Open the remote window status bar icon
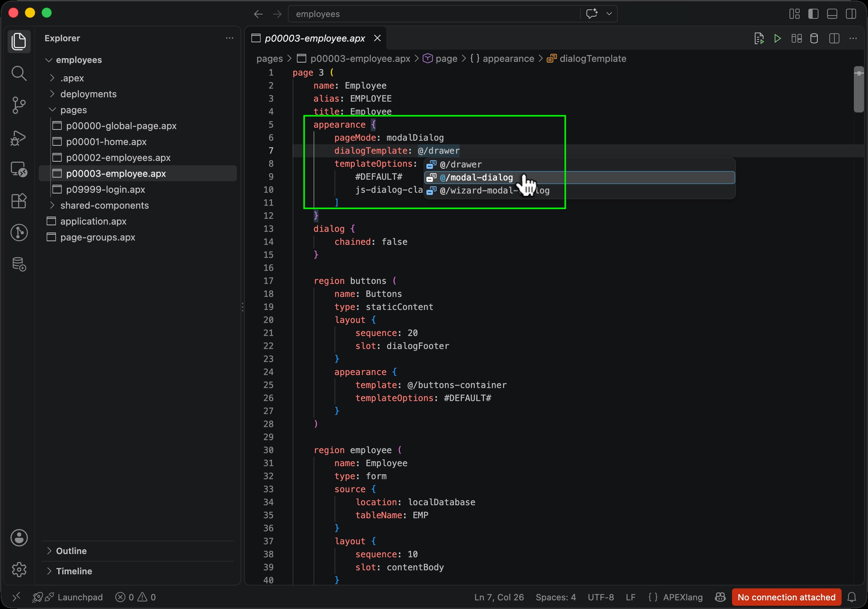This screenshot has height=609, width=868. 16,597
